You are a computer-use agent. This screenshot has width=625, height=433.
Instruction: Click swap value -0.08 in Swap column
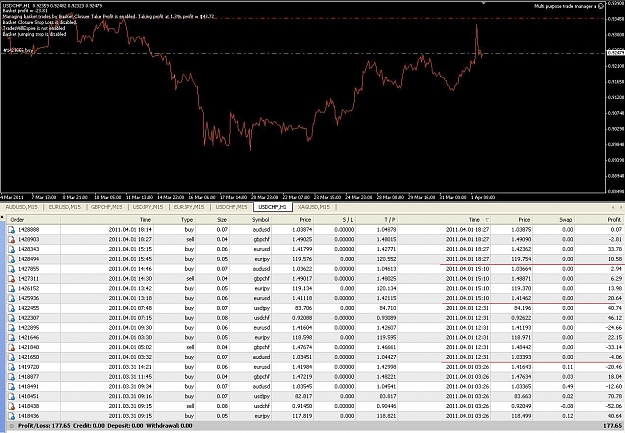click(x=566, y=406)
